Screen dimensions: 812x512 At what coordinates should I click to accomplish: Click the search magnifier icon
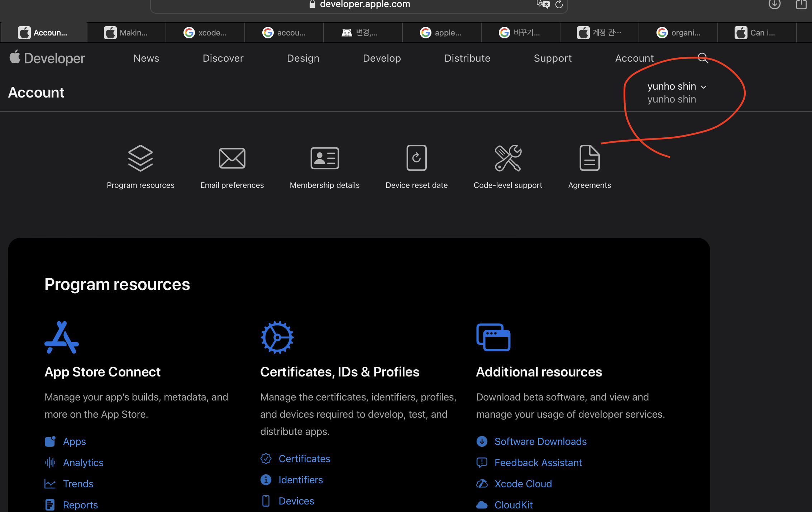tap(703, 58)
